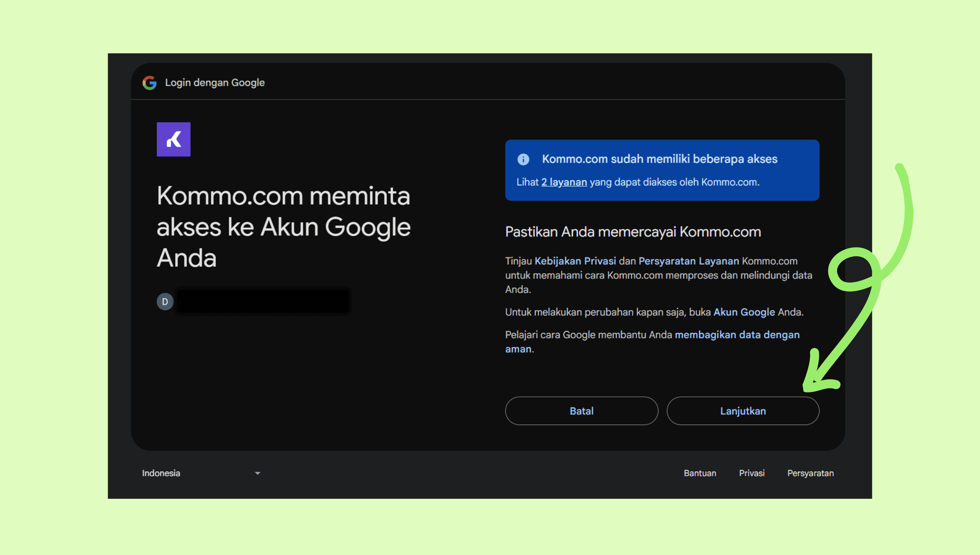The height and width of the screenshot is (555, 980).
Task: Click the redacted account email chip
Action: tap(263, 302)
